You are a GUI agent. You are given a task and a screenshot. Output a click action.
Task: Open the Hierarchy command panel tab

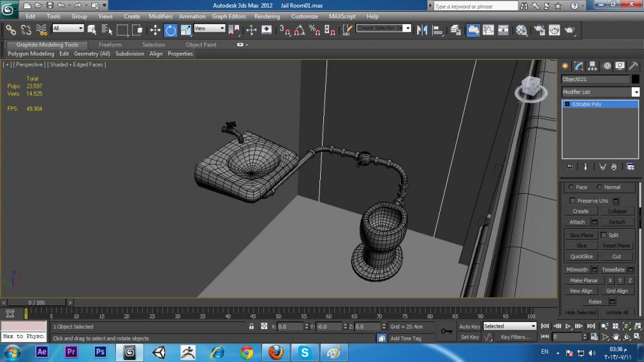[592, 66]
